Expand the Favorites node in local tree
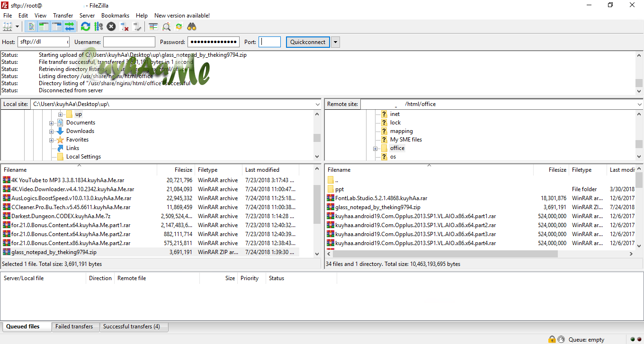The width and height of the screenshot is (644, 344). (x=52, y=140)
